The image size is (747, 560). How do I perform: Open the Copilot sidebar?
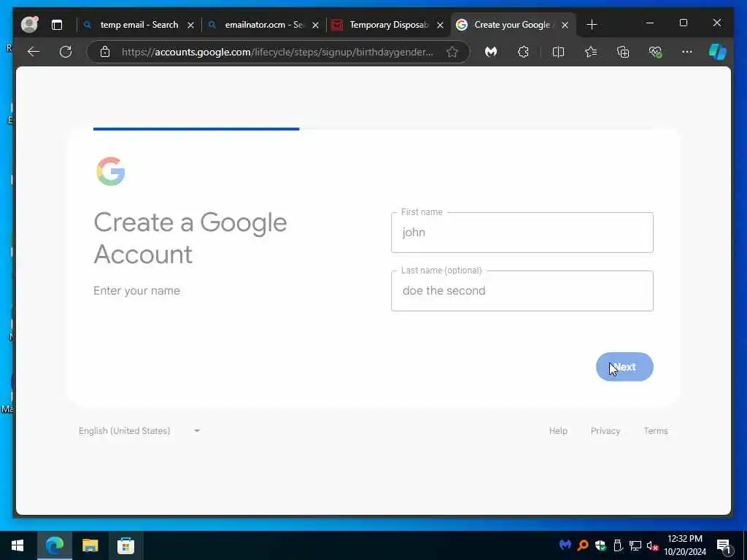tap(717, 52)
